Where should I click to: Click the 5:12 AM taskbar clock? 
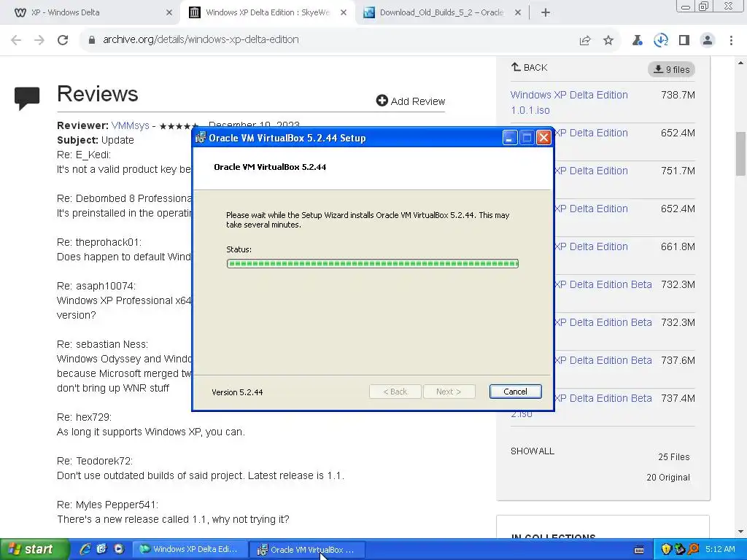(x=720, y=549)
